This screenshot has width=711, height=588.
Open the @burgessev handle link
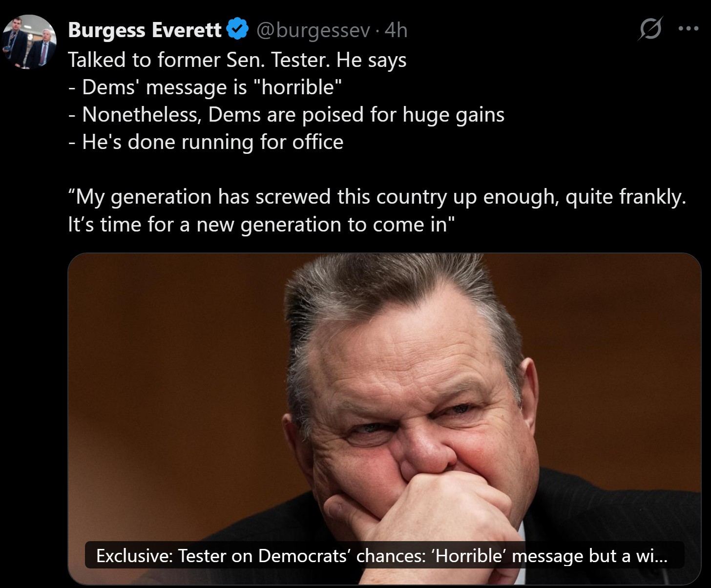pyautogui.click(x=313, y=30)
